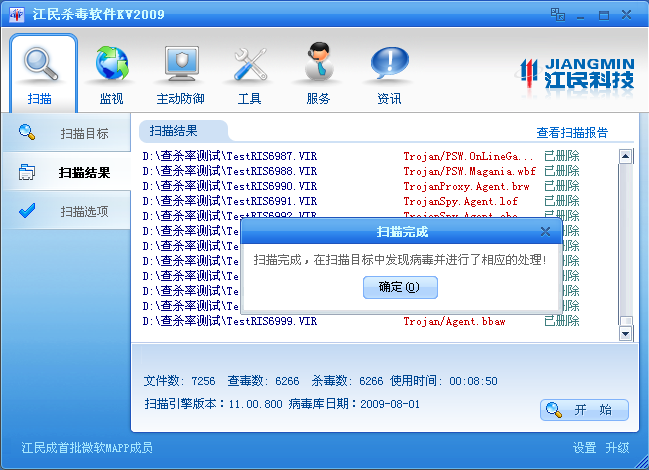Image resolution: width=649 pixels, height=470 pixels.
Task: Click virus name Trojan/PSW.OnLineGa...
Action: [x=468, y=156]
